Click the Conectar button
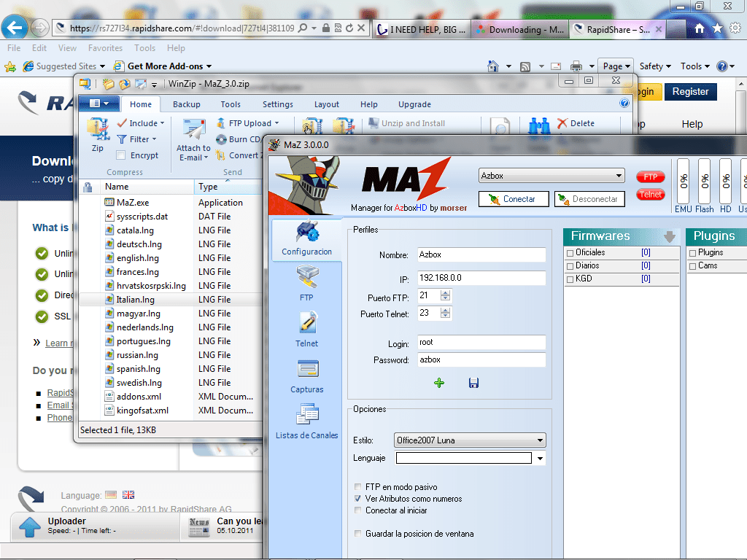Image resolution: width=747 pixels, height=560 pixels. point(514,199)
